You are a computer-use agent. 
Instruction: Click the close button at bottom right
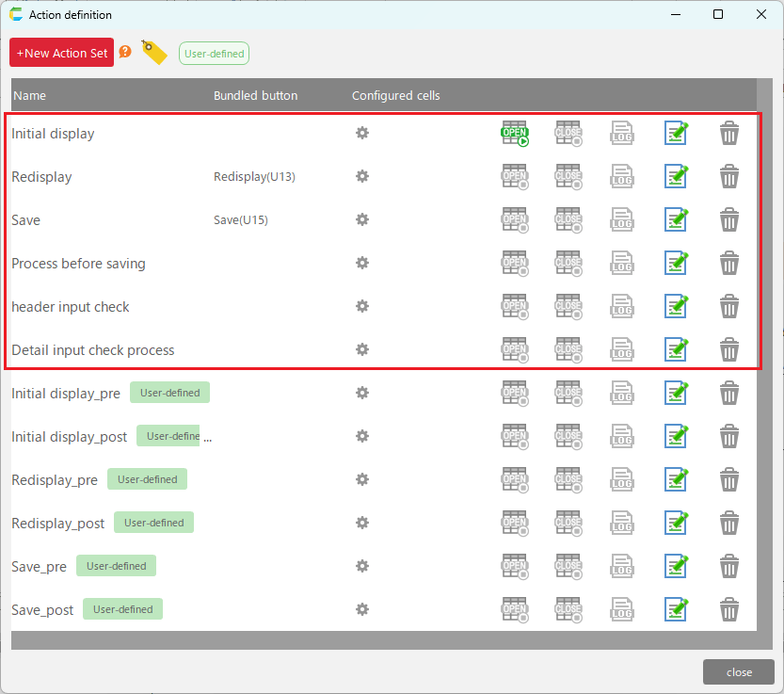(x=738, y=672)
